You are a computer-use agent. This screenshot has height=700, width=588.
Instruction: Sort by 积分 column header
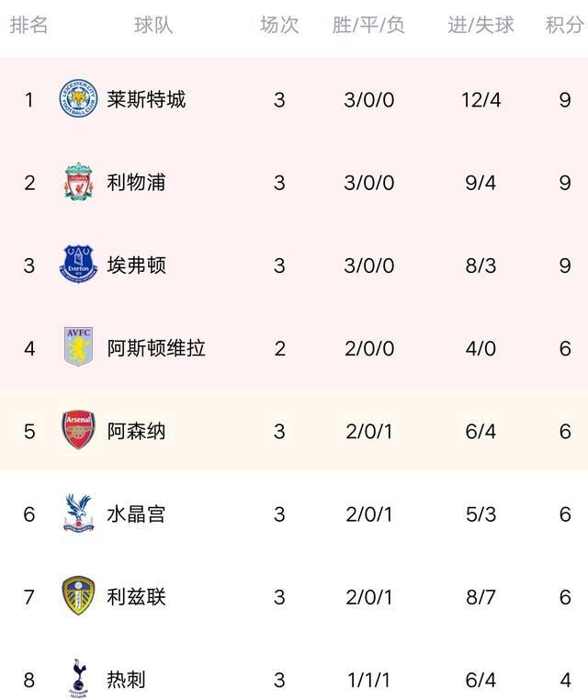tap(565, 25)
